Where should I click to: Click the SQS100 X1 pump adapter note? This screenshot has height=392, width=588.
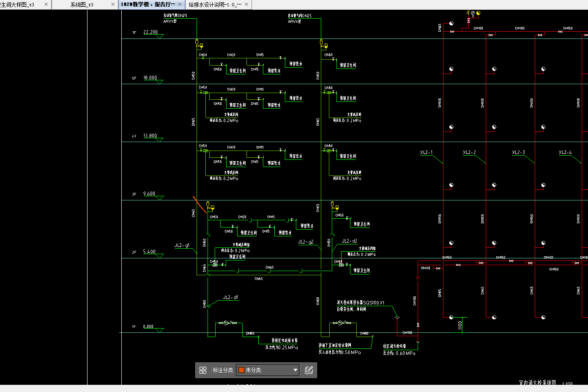tap(361, 302)
